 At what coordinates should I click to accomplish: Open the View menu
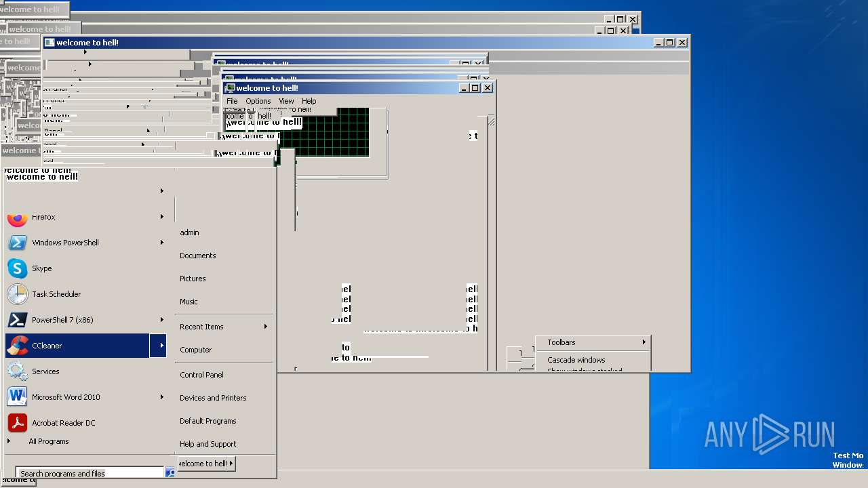286,101
